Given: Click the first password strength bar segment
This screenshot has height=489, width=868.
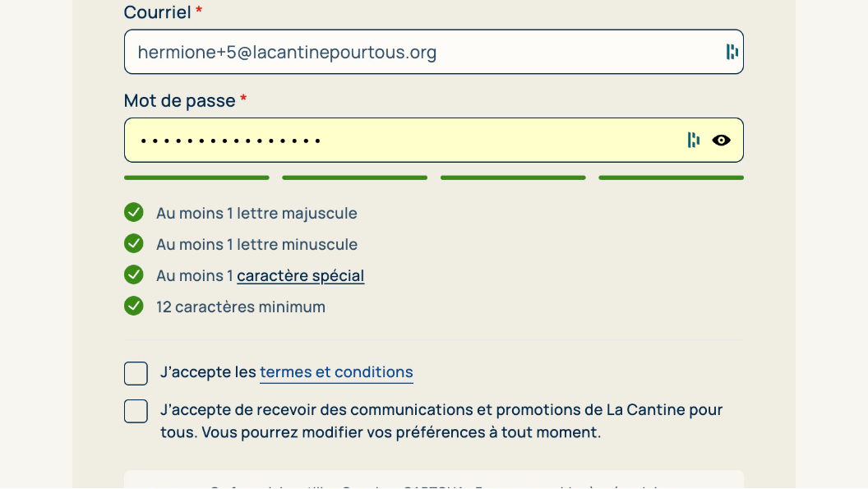Looking at the screenshot, I should point(196,178).
